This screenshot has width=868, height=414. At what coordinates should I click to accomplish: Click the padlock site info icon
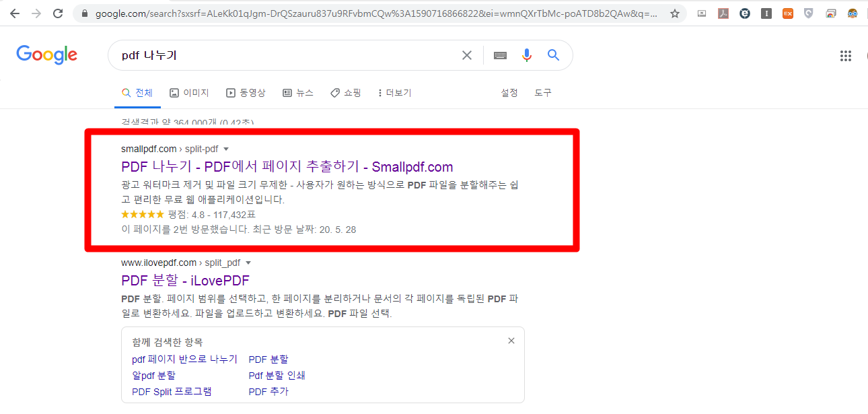83,13
